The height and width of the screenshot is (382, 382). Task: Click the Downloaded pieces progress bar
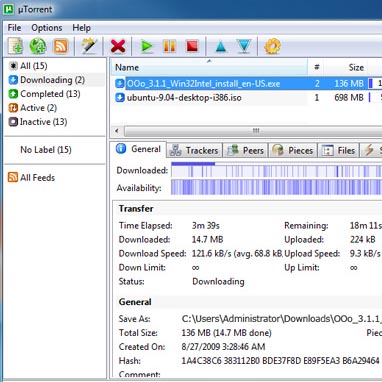click(x=276, y=170)
